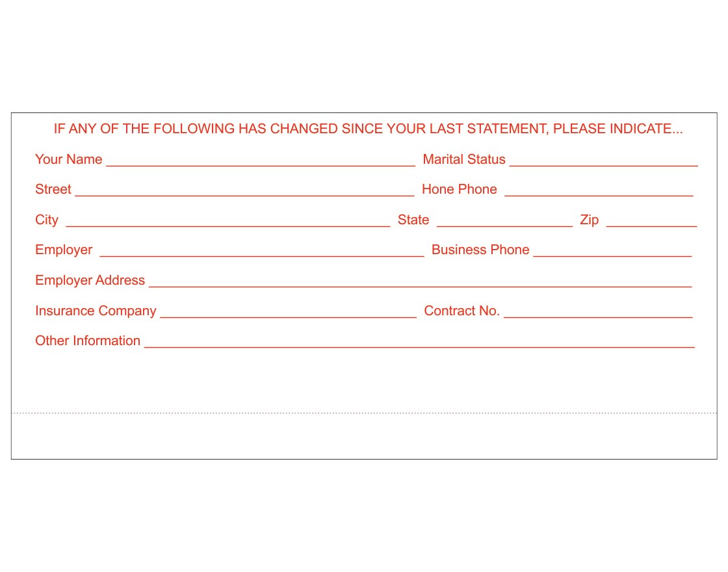Click the Marital Status blank line

(604, 165)
